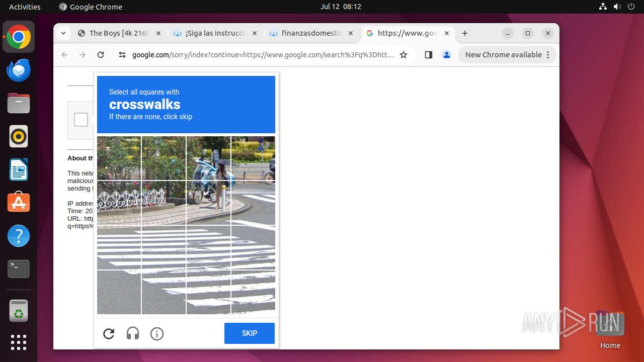
Task: Go back to the previous page
Action: [x=64, y=55]
